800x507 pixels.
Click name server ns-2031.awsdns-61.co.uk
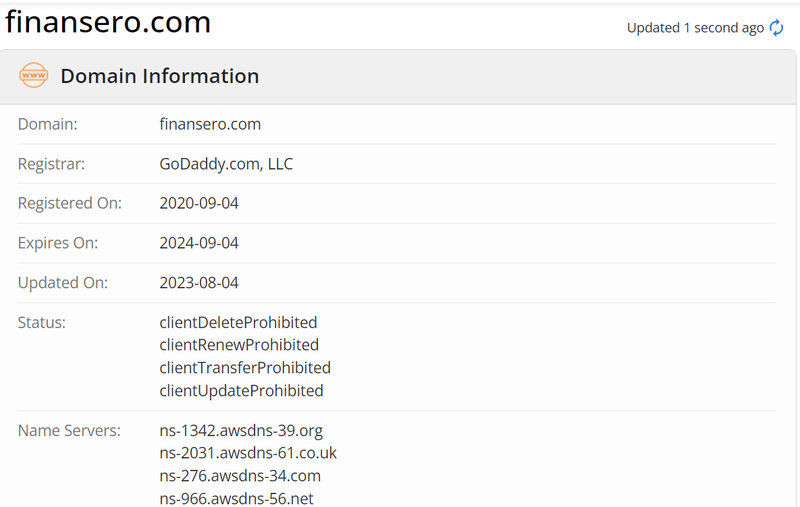click(x=248, y=453)
